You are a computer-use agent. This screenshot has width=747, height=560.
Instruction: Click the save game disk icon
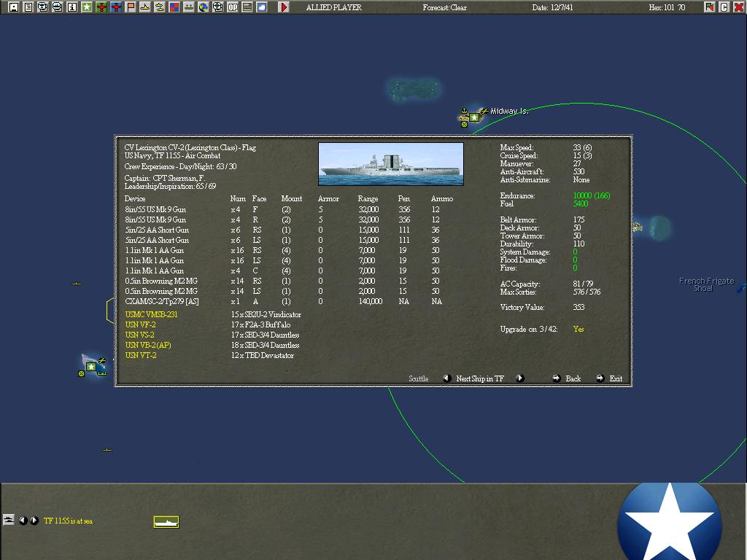click(13, 7)
